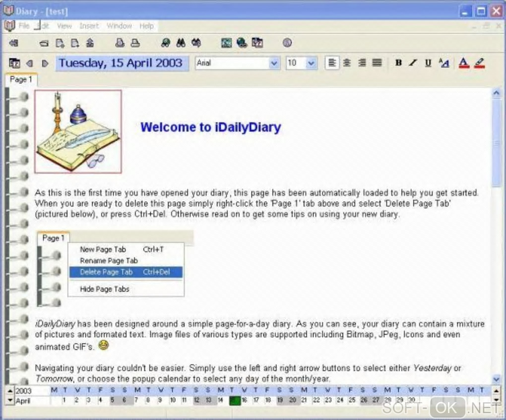
Task: Open the Insert menu
Action: coord(89,26)
